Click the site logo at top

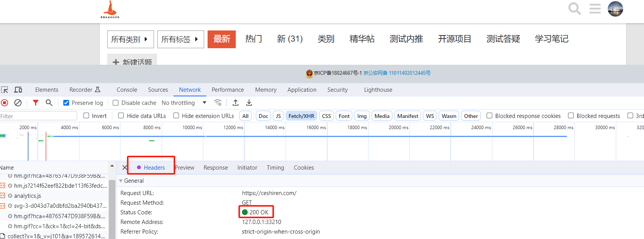click(x=110, y=9)
